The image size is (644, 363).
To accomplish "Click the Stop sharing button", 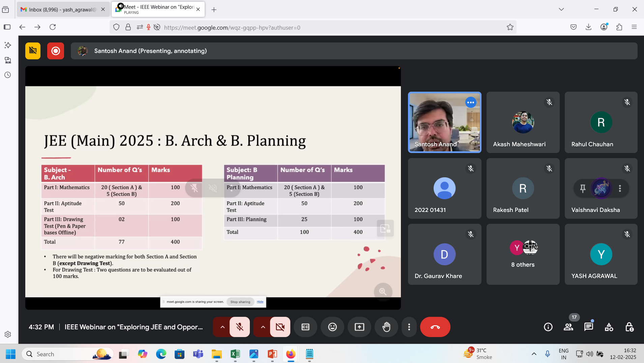I will tap(240, 302).
